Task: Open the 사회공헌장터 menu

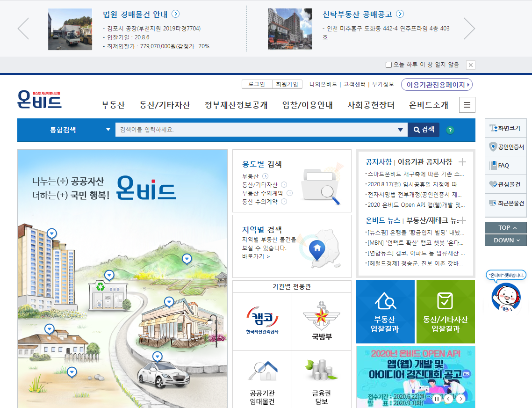Action: coord(371,105)
